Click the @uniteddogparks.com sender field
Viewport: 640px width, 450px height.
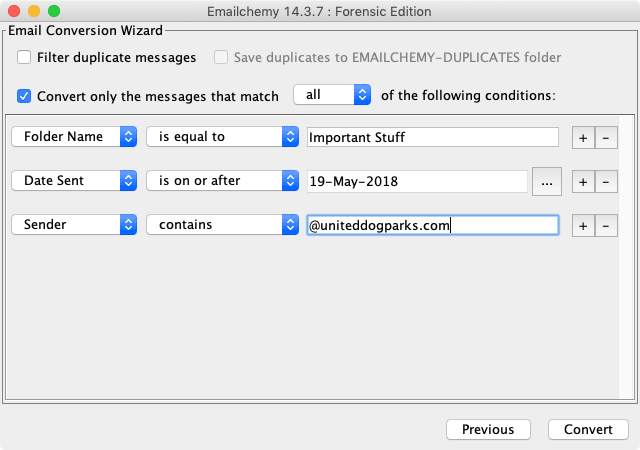(x=433, y=225)
